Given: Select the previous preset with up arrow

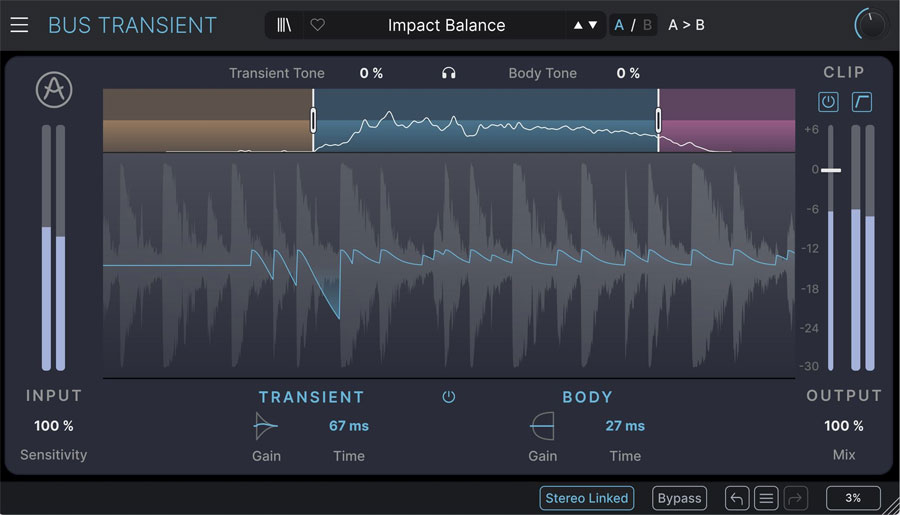Looking at the screenshot, I should point(578,25).
